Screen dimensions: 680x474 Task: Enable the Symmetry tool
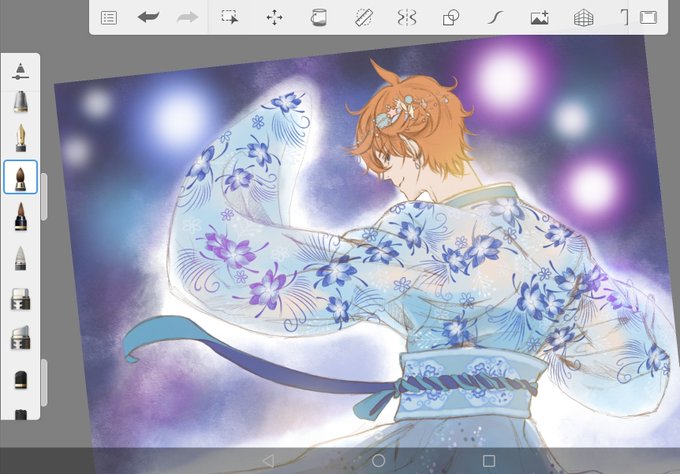(x=407, y=18)
